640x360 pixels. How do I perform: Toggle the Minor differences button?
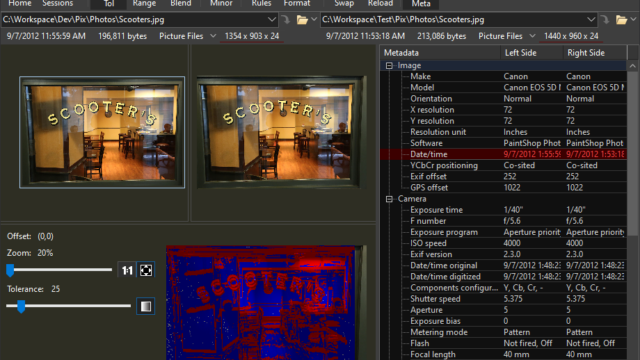pyautogui.click(x=221, y=4)
